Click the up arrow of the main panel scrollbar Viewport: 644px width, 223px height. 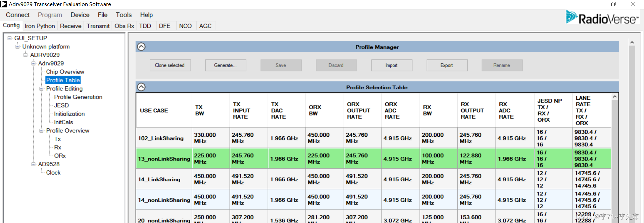pos(632,42)
